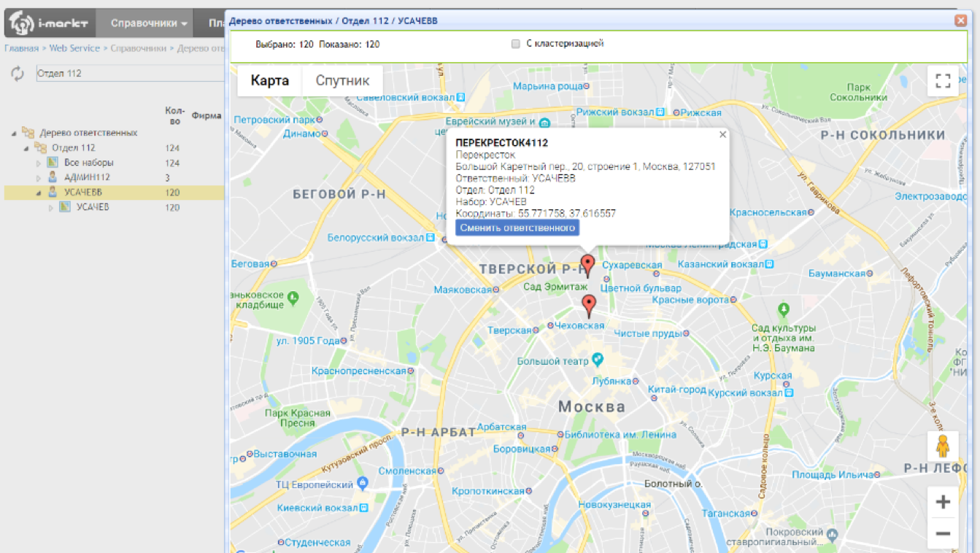Screen dimensions: 980x553
Task: Click the i-markt logo
Action: (49, 23)
